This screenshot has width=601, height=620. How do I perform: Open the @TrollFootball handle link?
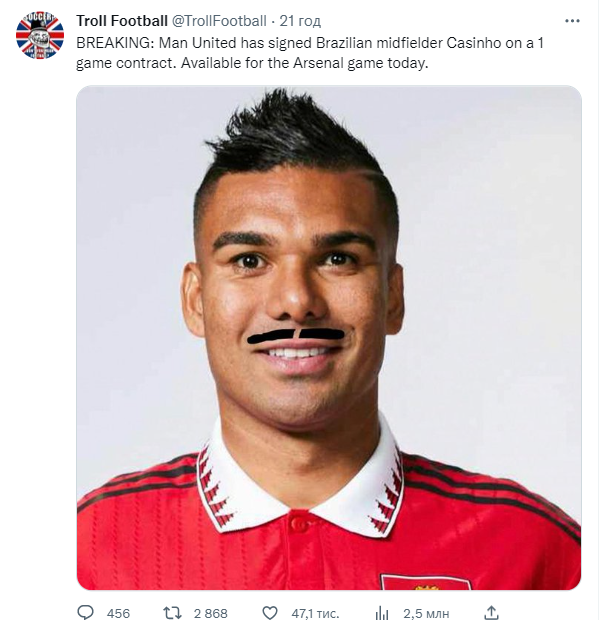[219, 21]
